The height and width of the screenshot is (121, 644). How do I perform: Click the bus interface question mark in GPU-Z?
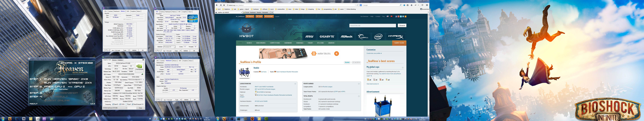(143, 80)
